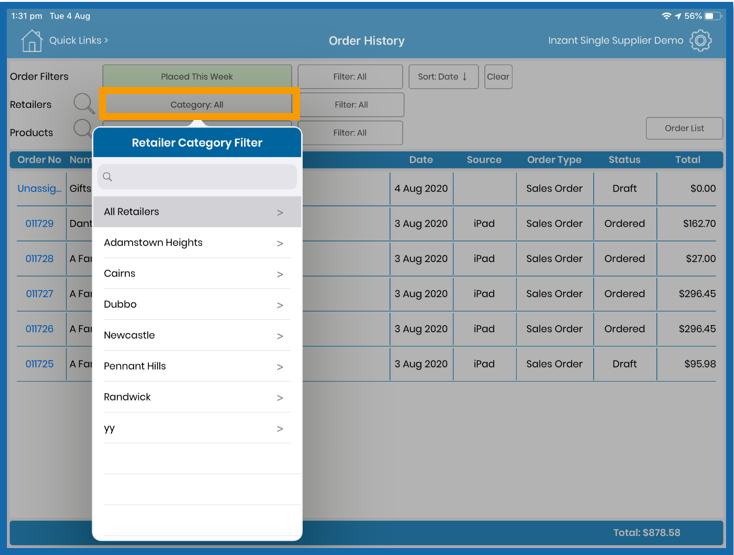Screen dimensions: 734x555
Task: Tap chevron beside Pennant Hills
Action: point(280,367)
